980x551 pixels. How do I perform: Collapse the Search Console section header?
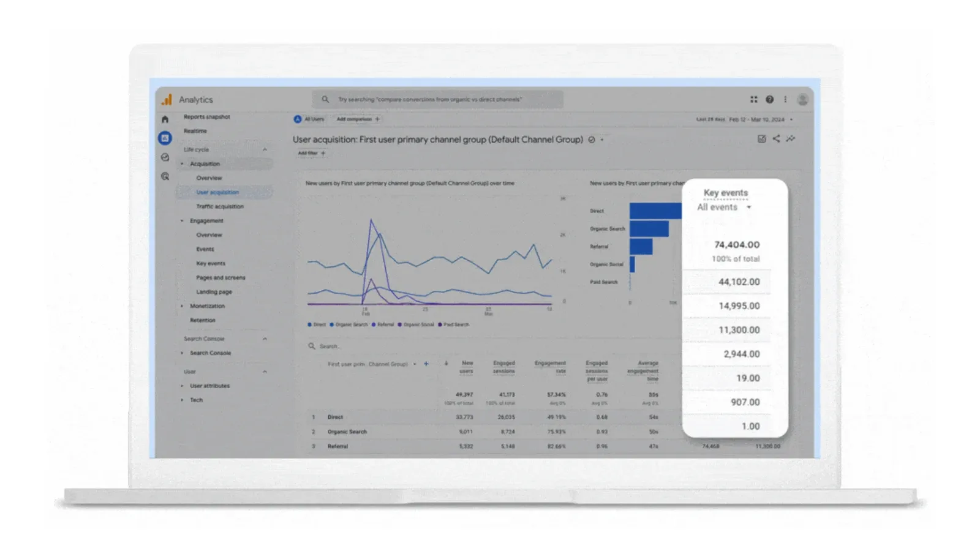[x=265, y=339]
